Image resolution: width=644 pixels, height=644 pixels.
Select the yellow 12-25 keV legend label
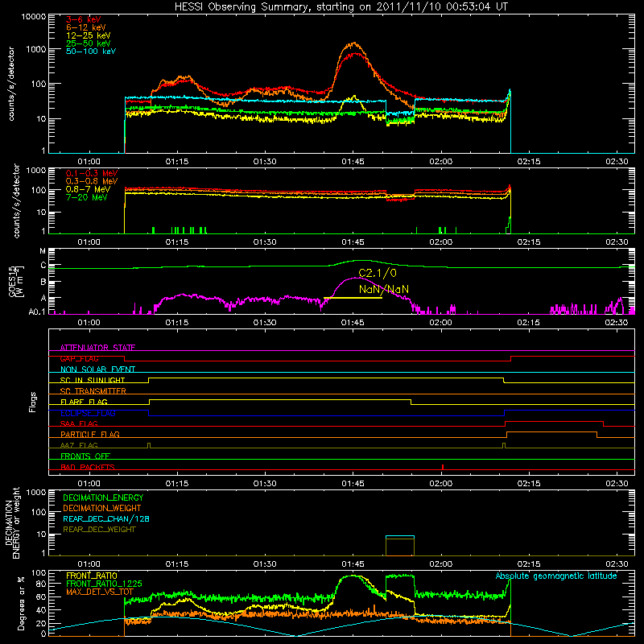click(89, 35)
